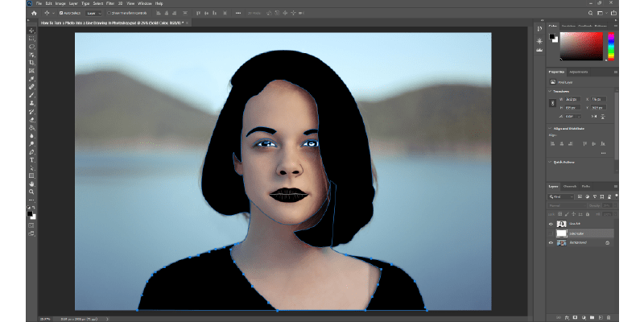Image resolution: width=644 pixels, height=322 pixels.
Task: Open the Auto-Select Layer dropdown
Action: pyautogui.click(x=93, y=13)
